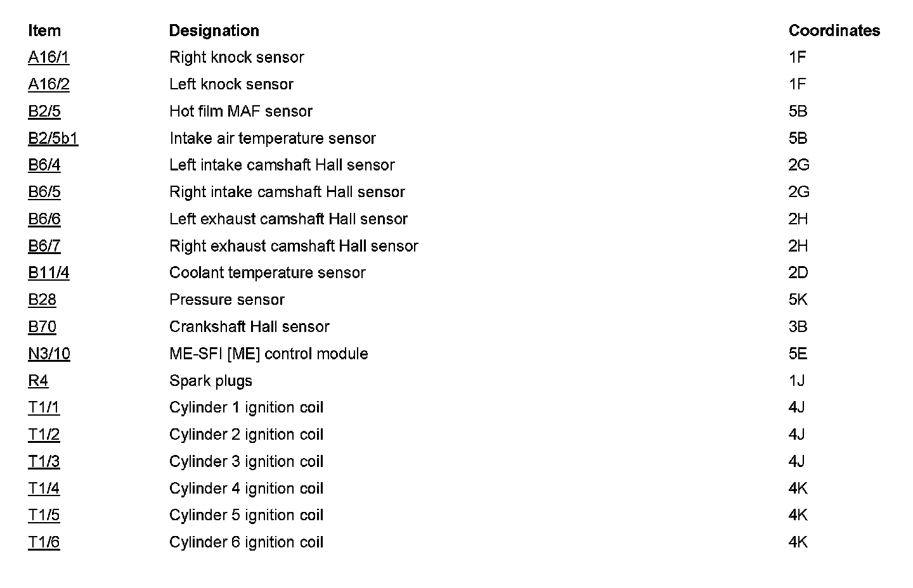The image size is (913, 588).
Task: Select the B2/5b1 item link
Action: 53,138
